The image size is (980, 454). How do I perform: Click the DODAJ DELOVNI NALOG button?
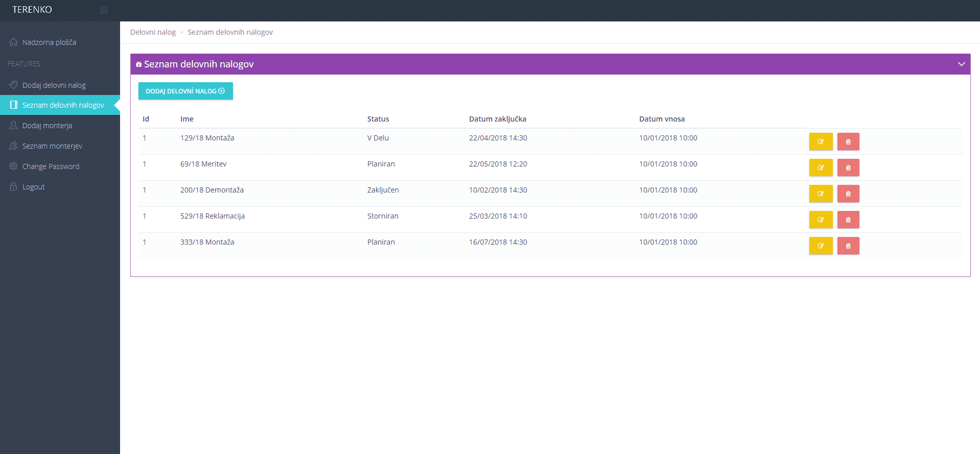click(185, 91)
